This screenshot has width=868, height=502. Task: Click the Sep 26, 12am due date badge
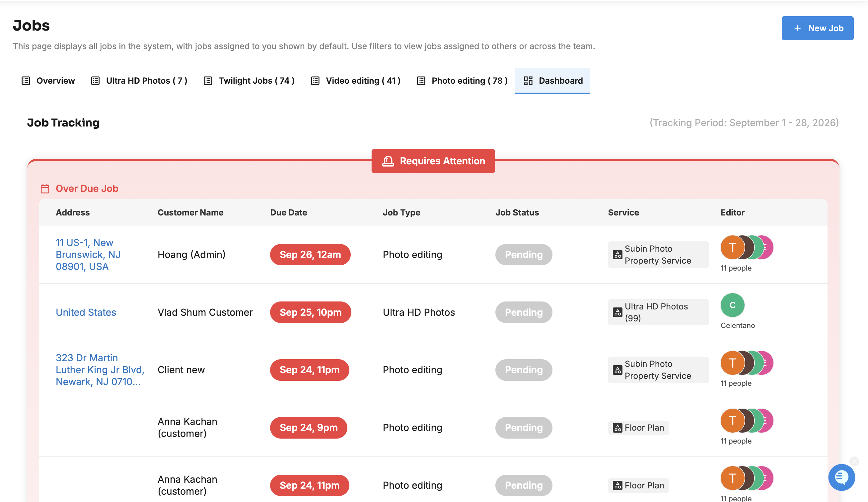click(x=310, y=255)
